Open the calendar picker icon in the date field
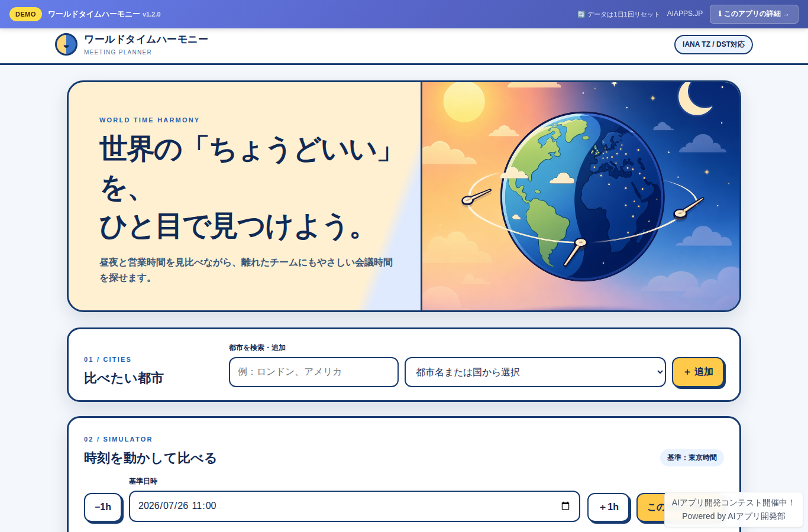This screenshot has width=808, height=532. coord(565,506)
